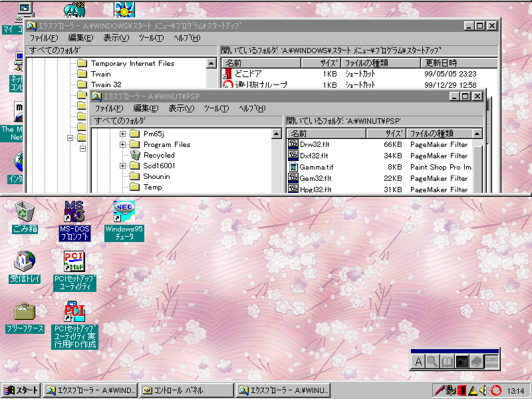Open 編集(E) menu in the PSP Explorer window
The width and height of the screenshot is (532, 399).
click(x=146, y=108)
